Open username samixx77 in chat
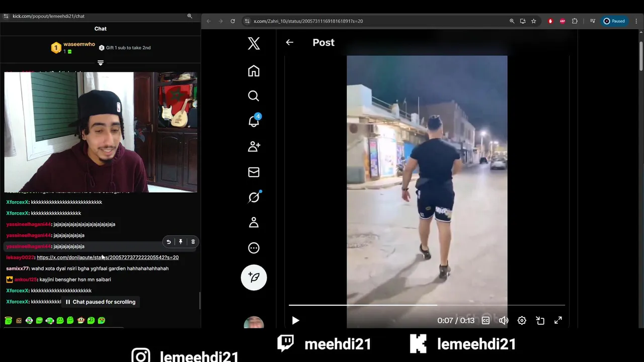 pyautogui.click(x=18, y=268)
